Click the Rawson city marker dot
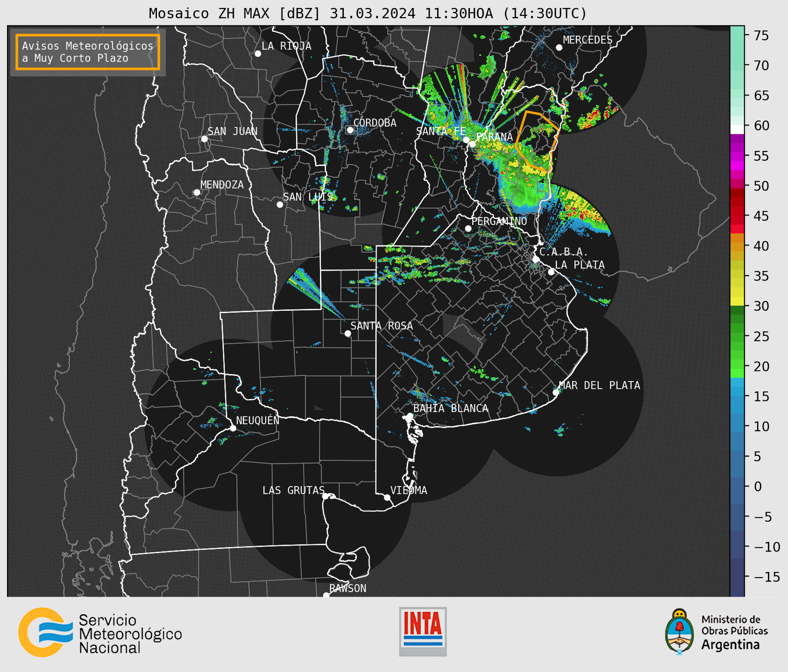This screenshot has height=672, width=788. coord(326,595)
